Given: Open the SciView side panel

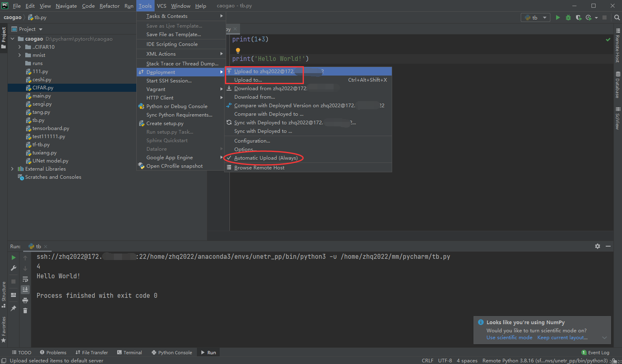Looking at the screenshot, I should click(618, 118).
